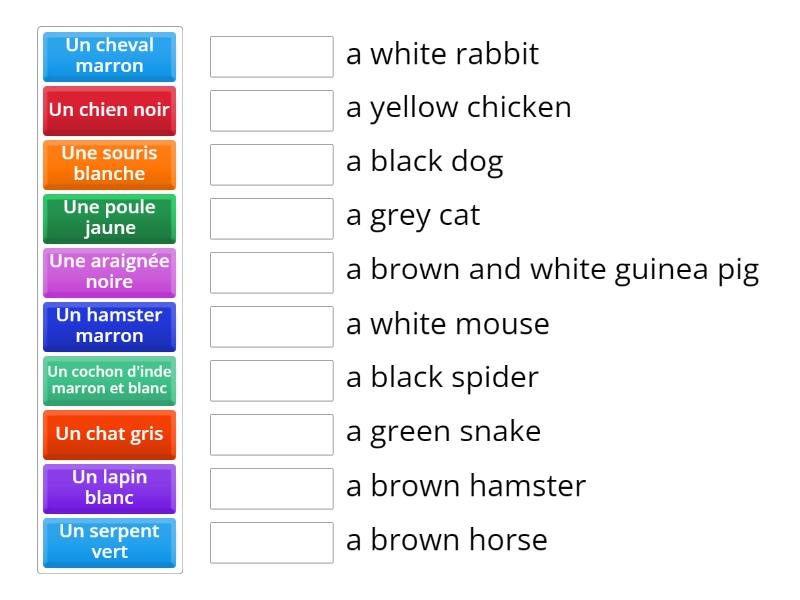Select the 'Un chien noir' tile

coord(109,111)
